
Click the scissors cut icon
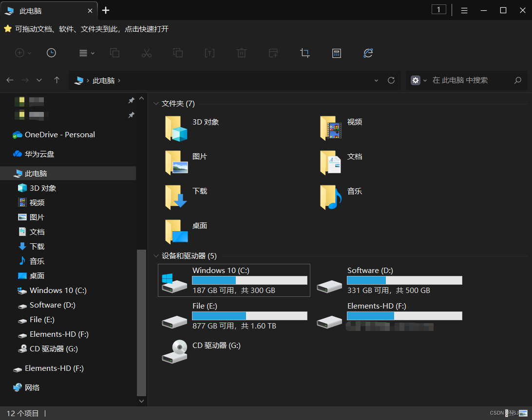point(147,53)
